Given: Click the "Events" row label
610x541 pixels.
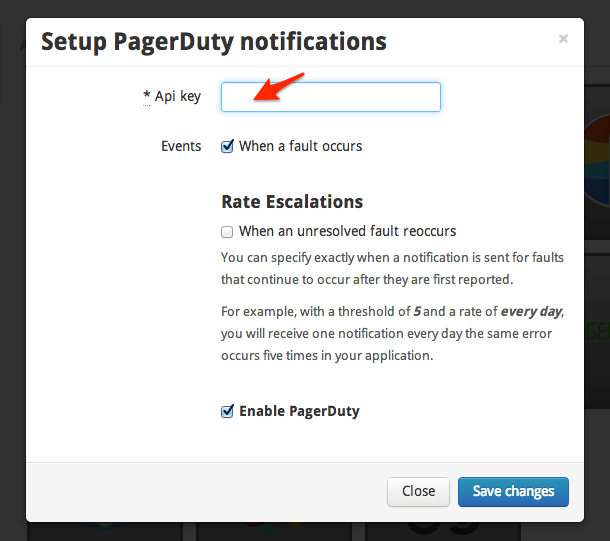Looking at the screenshot, I should [x=181, y=146].
